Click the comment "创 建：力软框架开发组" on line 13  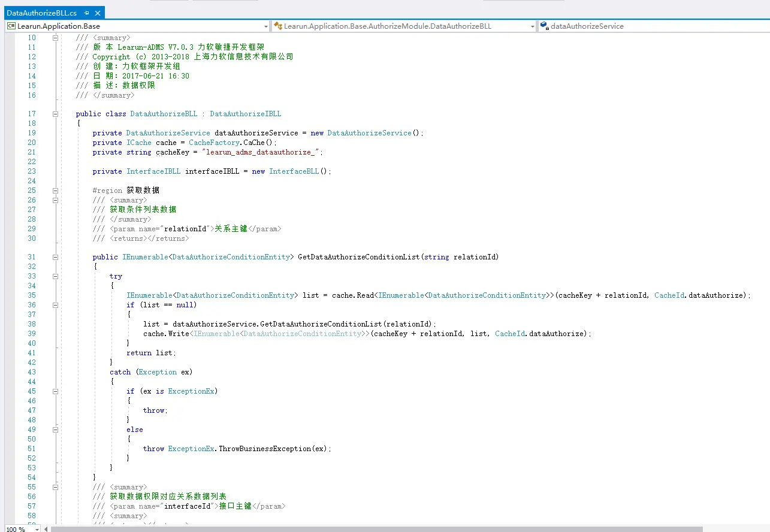click(x=136, y=66)
